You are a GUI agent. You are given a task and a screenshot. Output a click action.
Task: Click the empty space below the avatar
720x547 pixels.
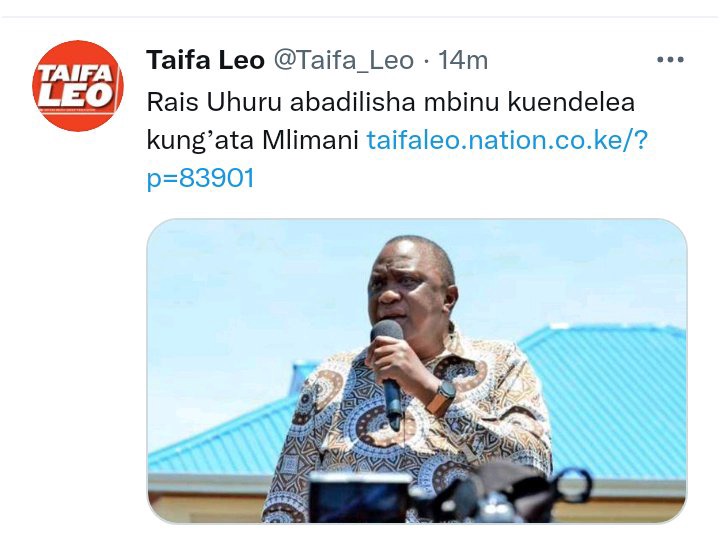(78, 321)
